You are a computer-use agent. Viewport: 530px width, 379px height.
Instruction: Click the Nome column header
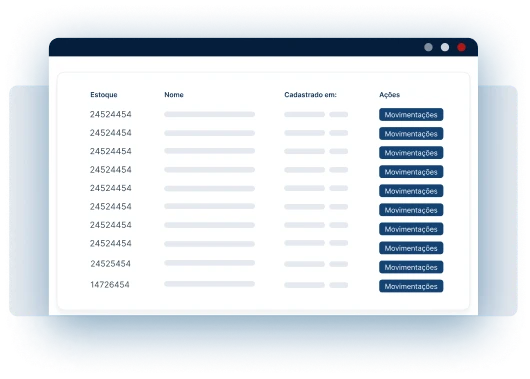pos(174,95)
